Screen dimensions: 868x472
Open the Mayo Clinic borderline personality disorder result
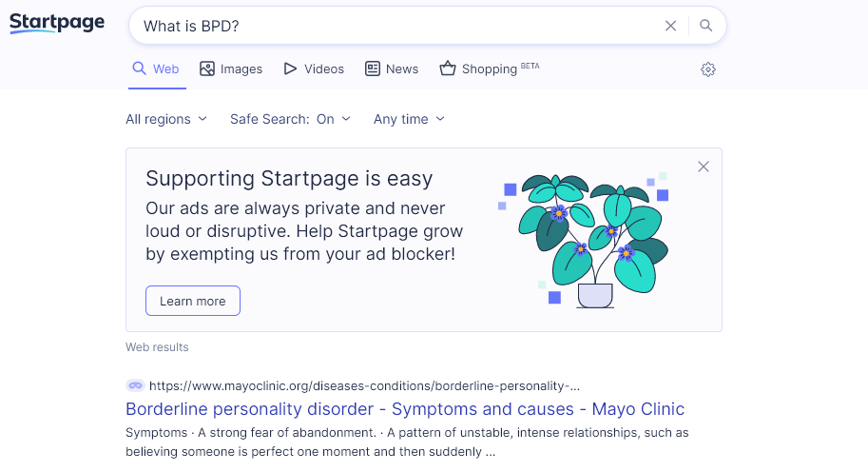tap(405, 409)
